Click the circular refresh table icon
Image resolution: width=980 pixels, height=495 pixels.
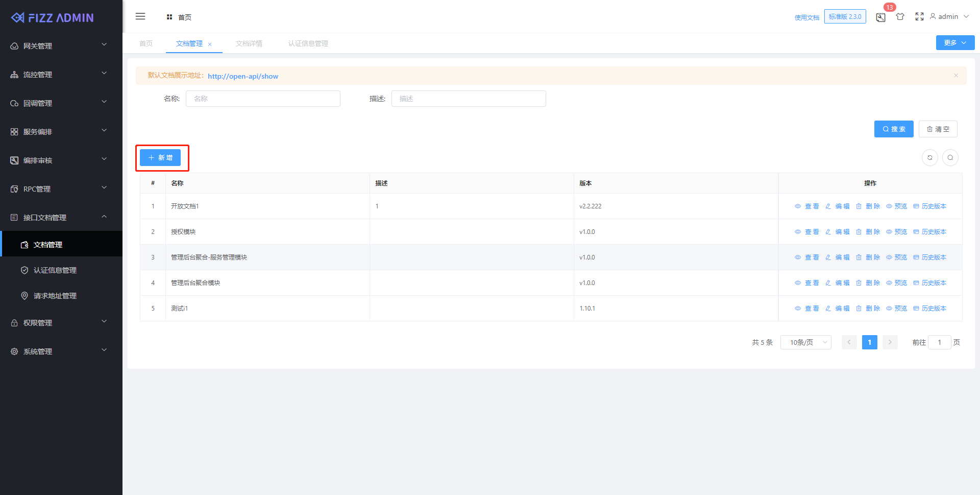[x=929, y=158]
